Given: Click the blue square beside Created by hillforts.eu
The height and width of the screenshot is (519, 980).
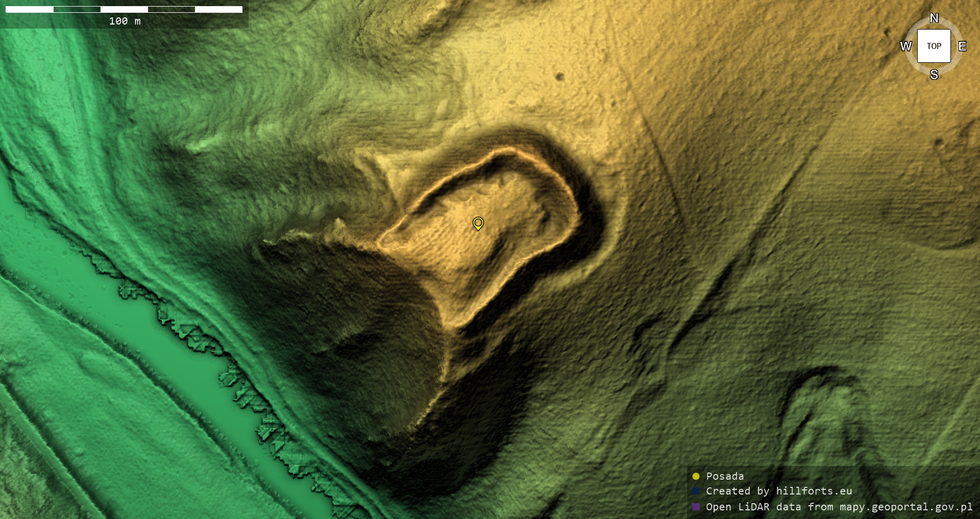Looking at the screenshot, I should [x=696, y=491].
